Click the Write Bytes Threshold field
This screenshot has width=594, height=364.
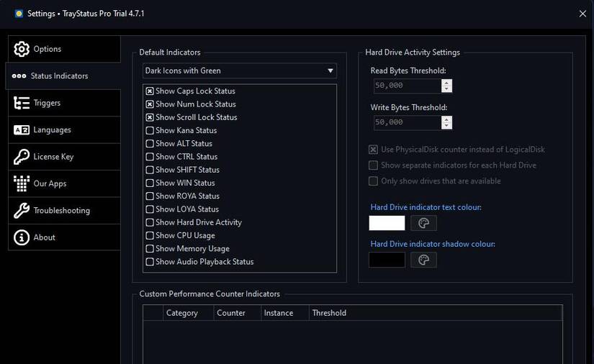[x=408, y=122]
